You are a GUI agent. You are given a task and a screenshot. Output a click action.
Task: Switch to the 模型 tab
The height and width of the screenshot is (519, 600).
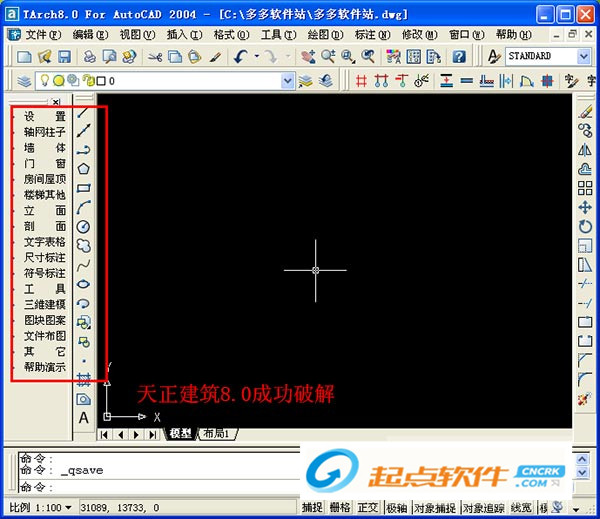coord(180,434)
